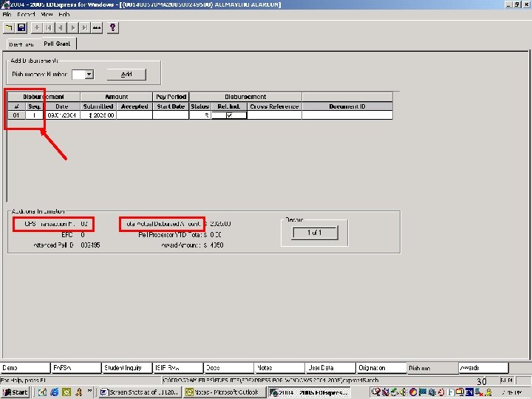Open the Awards bottom tab

[x=483, y=368]
